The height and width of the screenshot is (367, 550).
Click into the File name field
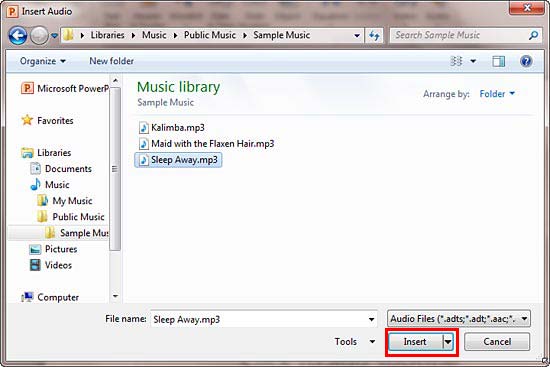click(259, 319)
